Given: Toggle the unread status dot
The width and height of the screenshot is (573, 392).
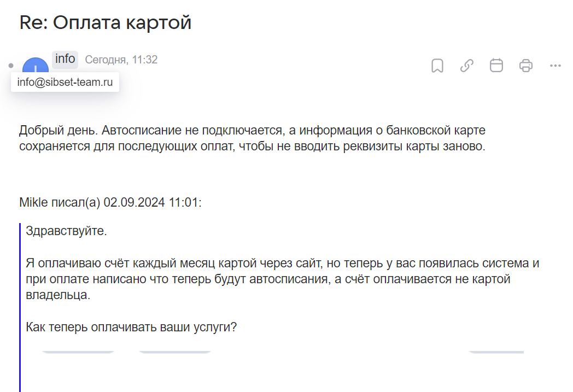Looking at the screenshot, I should tap(11, 66).
